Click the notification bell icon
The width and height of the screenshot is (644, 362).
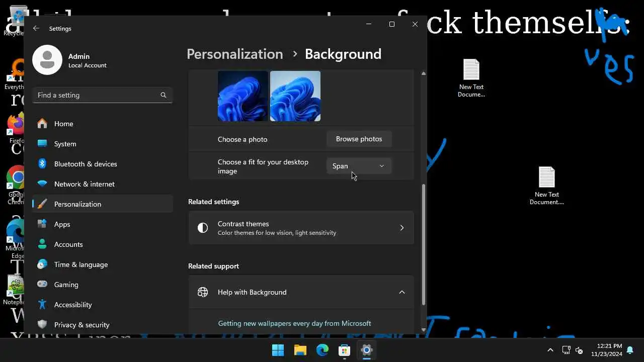[630, 350]
